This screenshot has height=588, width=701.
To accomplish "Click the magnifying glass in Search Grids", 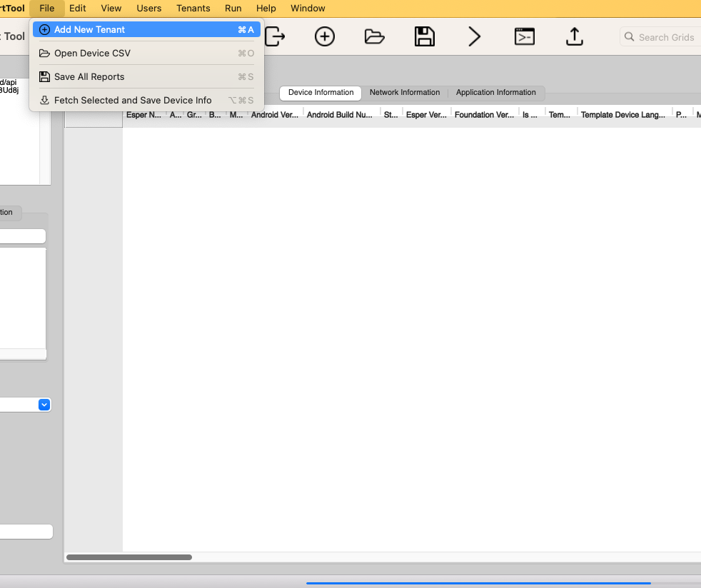I will point(629,36).
